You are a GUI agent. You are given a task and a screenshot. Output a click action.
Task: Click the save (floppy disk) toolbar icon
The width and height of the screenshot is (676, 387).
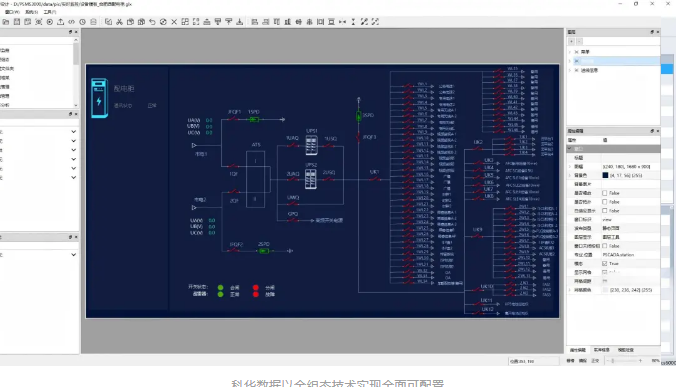tap(17, 22)
